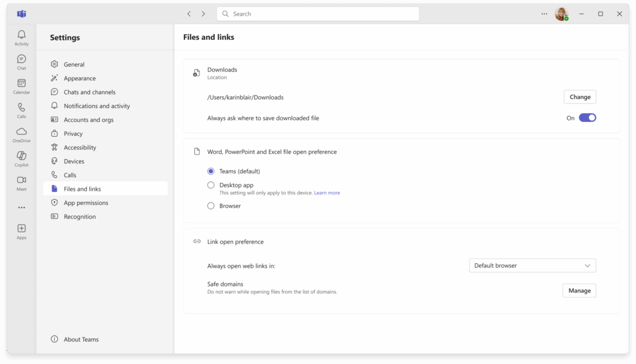
Task: Click the Safe domains label
Action: 225,284
